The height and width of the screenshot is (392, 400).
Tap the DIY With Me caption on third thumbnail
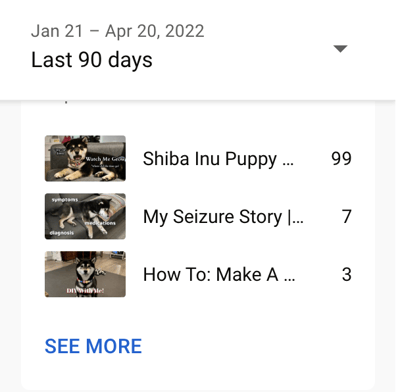[85, 291]
